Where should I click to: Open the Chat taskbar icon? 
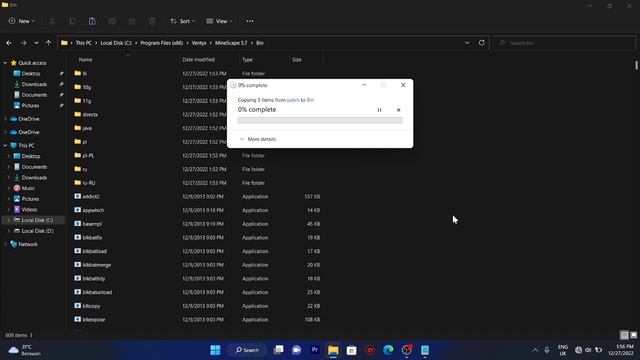(296, 350)
